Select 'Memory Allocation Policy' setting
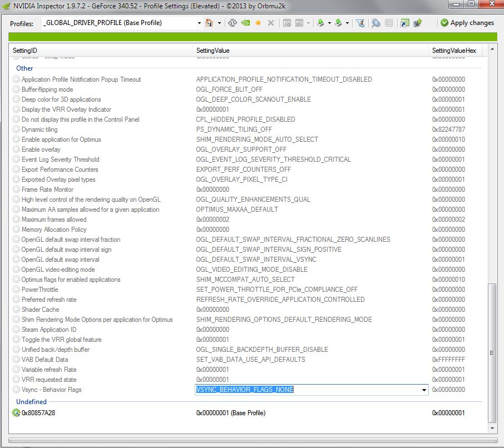The height and width of the screenshot is (448, 504). coord(54,230)
